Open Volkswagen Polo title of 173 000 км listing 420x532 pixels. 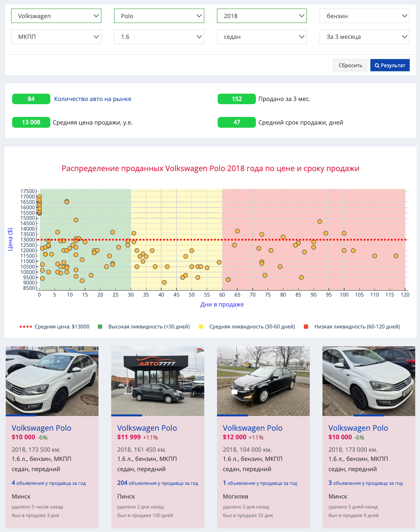(x=358, y=428)
